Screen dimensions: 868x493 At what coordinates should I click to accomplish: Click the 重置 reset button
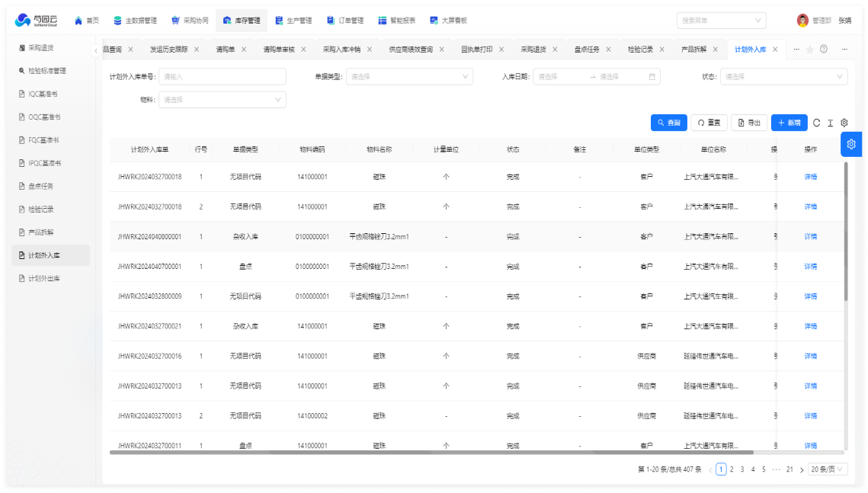pos(709,123)
